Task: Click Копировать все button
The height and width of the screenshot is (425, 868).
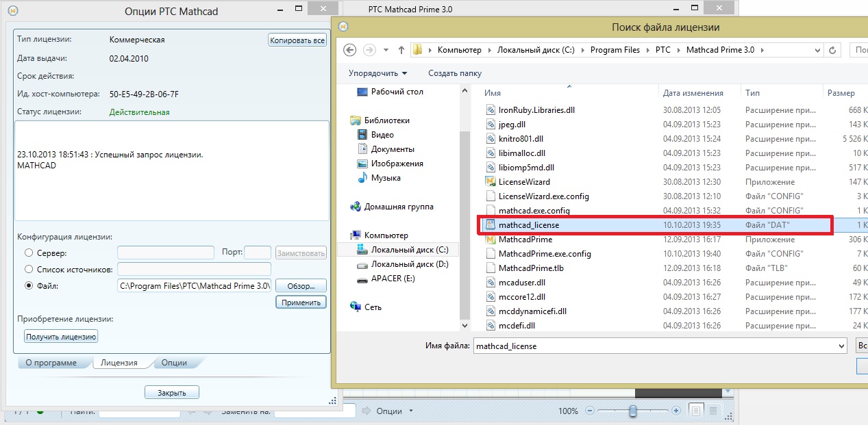Action: [x=297, y=40]
